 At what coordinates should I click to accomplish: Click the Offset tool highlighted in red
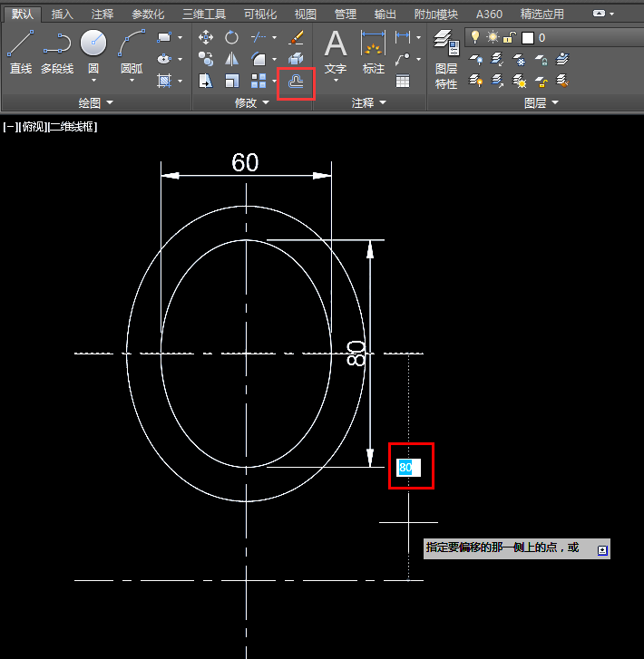pyautogui.click(x=296, y=82)
